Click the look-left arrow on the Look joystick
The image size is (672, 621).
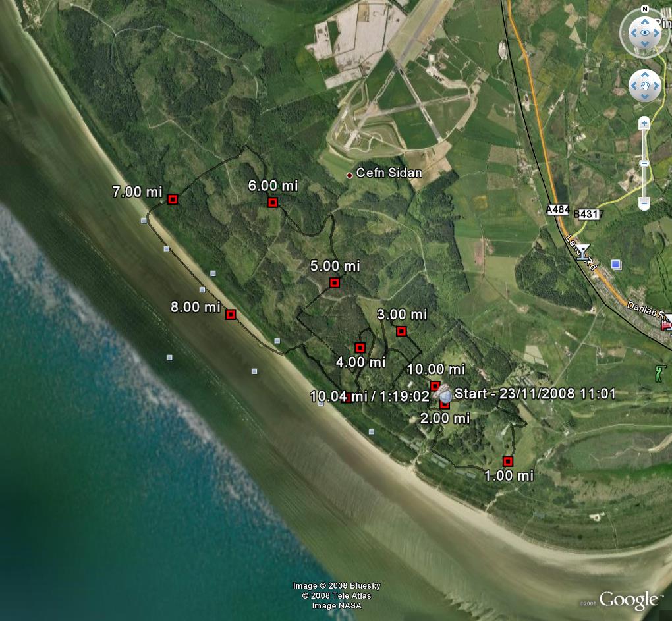pos(634,33)
